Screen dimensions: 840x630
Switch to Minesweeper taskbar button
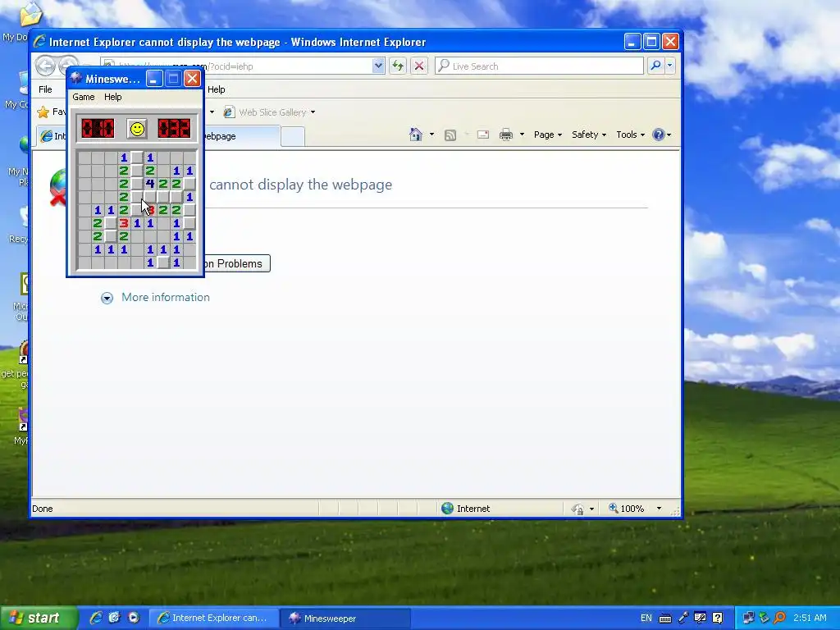tap(345, 619)
